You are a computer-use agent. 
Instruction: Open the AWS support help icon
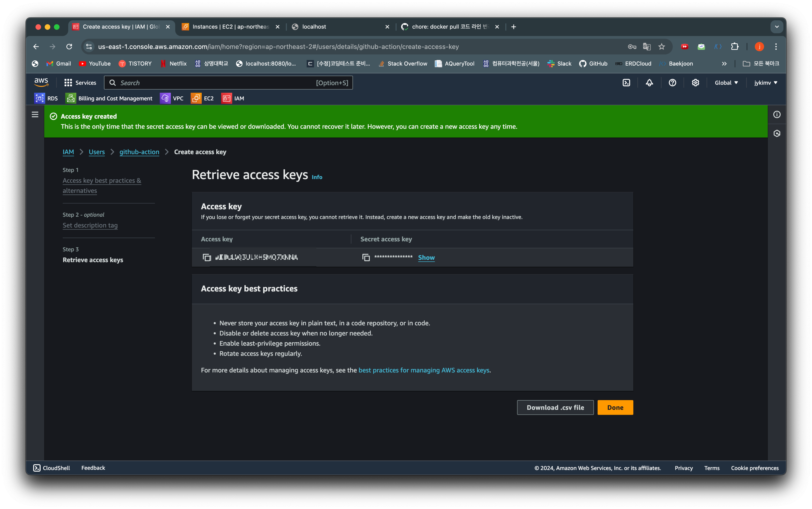click(x=672, y=83)
